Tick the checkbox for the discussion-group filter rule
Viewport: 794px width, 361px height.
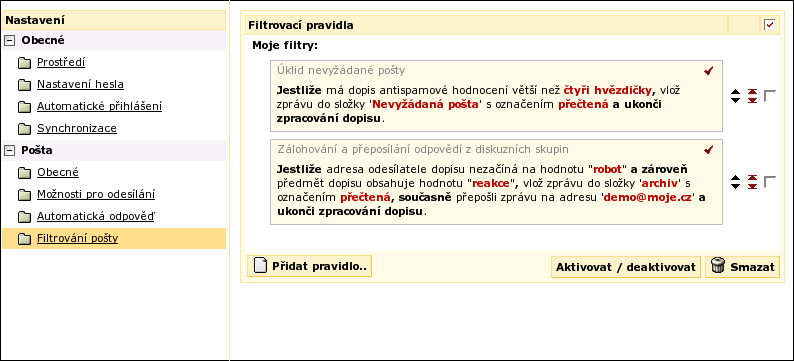click(769, 182)
